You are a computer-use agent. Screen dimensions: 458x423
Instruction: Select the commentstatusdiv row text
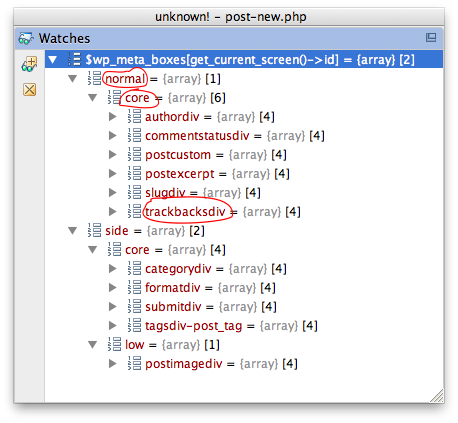tap(235, 136)
